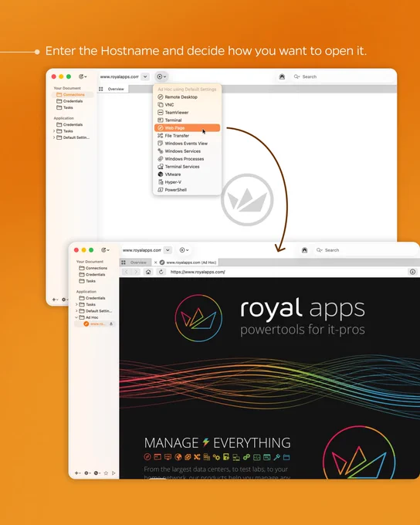Reload the web page
The width and height of the screenshot is (420, 525).
161,272
